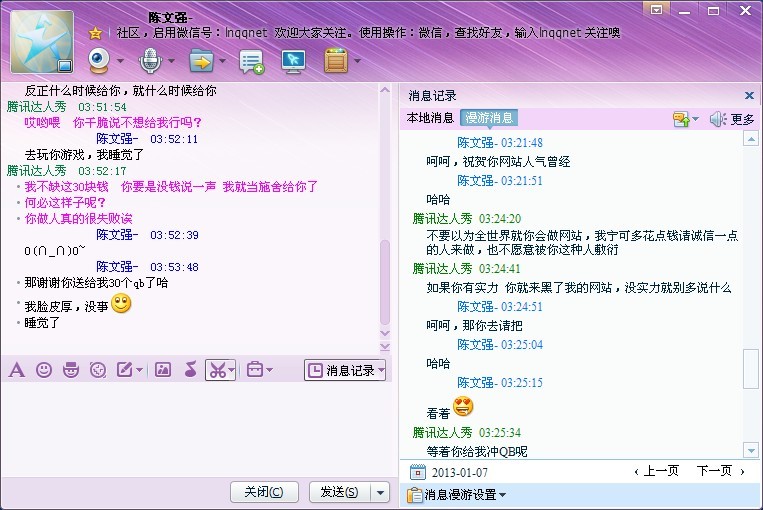Open voice call options dropdown arrow
The image size is (763, 510).
coord(171,61)
